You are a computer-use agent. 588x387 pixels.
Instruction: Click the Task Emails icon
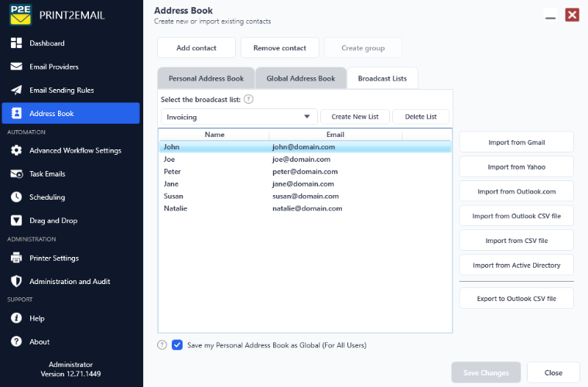[16, 174]
